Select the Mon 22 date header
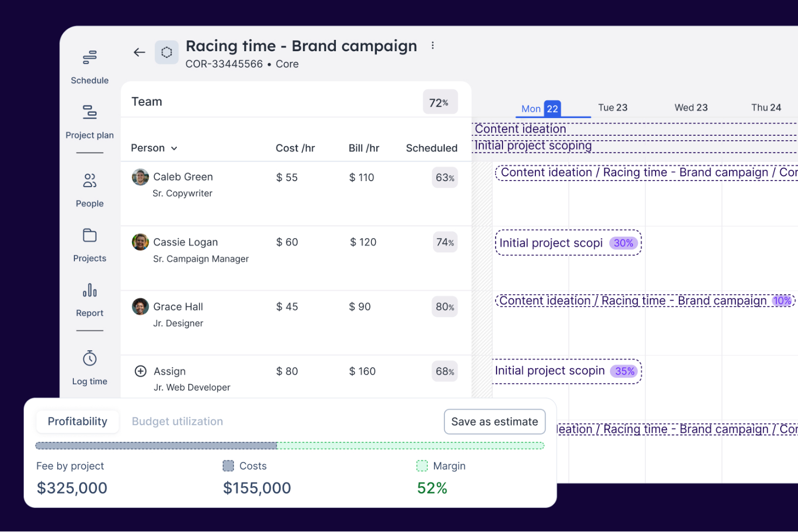This screenshot has width=798, height=532. pos(540,108)
